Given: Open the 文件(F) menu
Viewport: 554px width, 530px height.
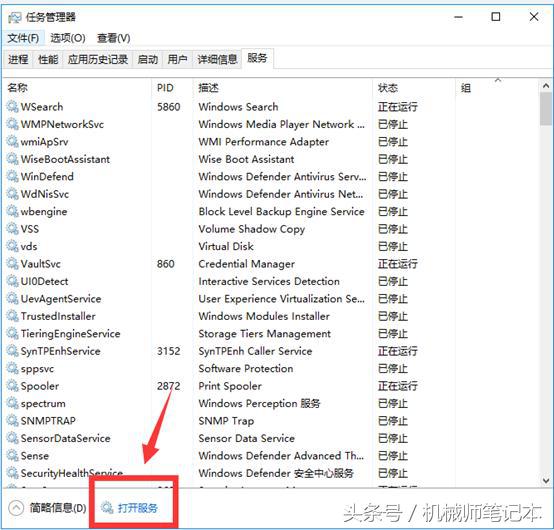Looking at the screenshot, I should 23,38.
